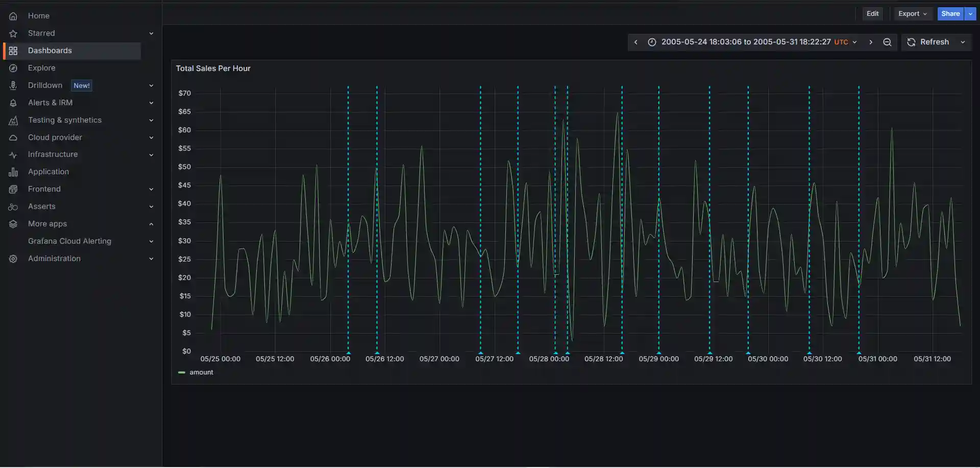Click the Testing & synthetics icon
This screenshot has width=980, height=468.
[13, 120]
